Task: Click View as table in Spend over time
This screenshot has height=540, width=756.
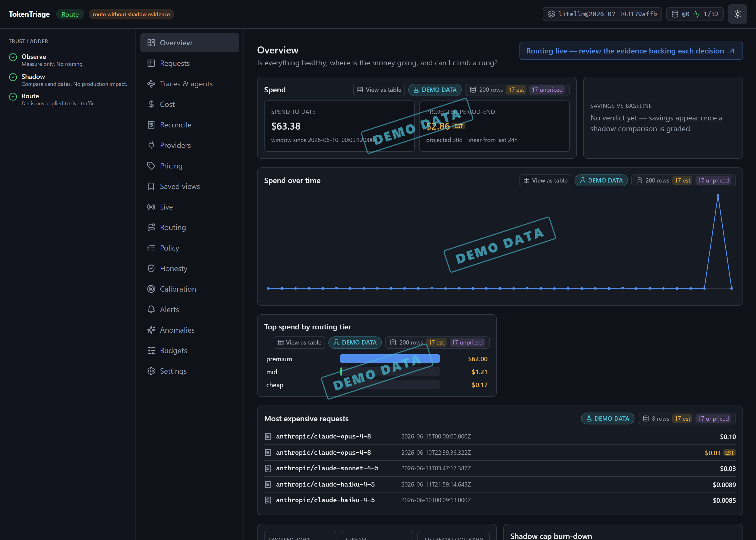Action: pyautogui.click(x=545, y=181)
